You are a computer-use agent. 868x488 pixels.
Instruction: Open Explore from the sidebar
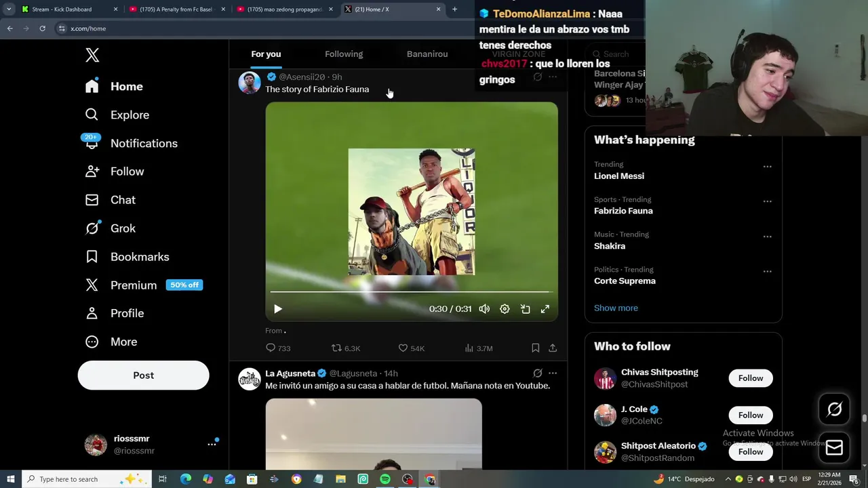[117, 115]
